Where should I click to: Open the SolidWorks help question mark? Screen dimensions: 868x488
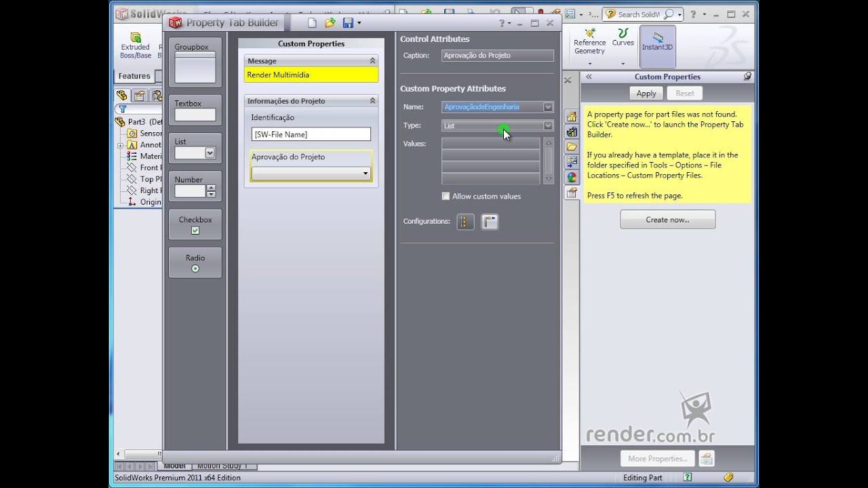[x=693, y=14]
